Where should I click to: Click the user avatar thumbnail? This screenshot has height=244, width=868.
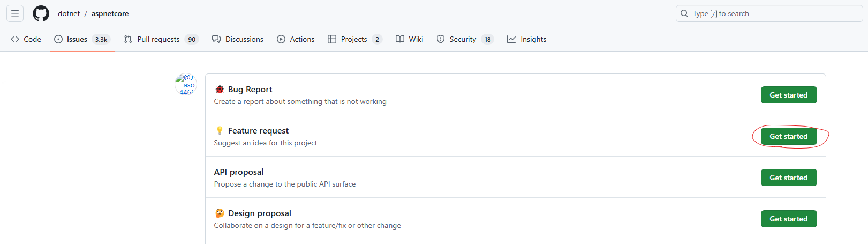click(186, 84)
